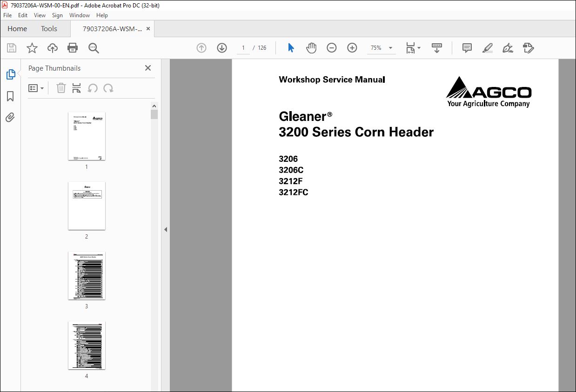Click the upload to cloud icon
Viewport: 576px width, 392px height.
point(53,48)
